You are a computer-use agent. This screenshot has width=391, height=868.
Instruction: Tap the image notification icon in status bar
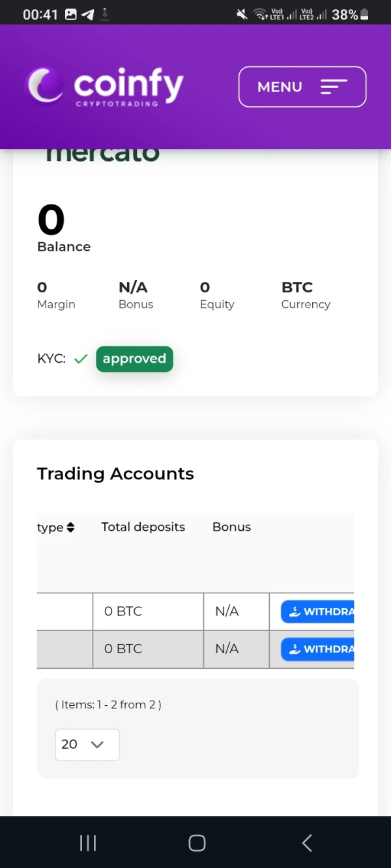71,14
